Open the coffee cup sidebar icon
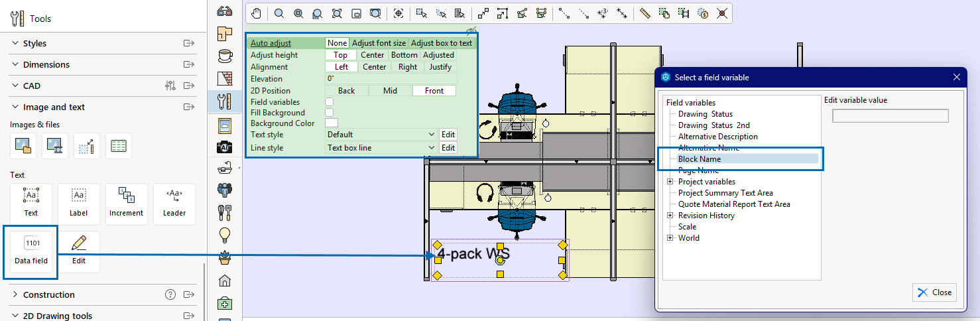 225,55
